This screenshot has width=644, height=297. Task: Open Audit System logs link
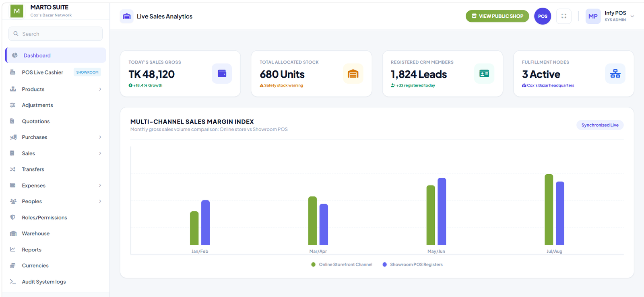click(x=56, y=282)
